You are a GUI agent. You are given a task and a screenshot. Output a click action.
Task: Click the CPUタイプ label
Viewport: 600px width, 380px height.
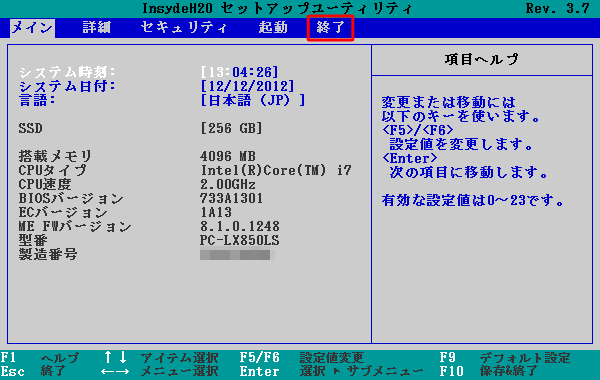click(53, 170)
